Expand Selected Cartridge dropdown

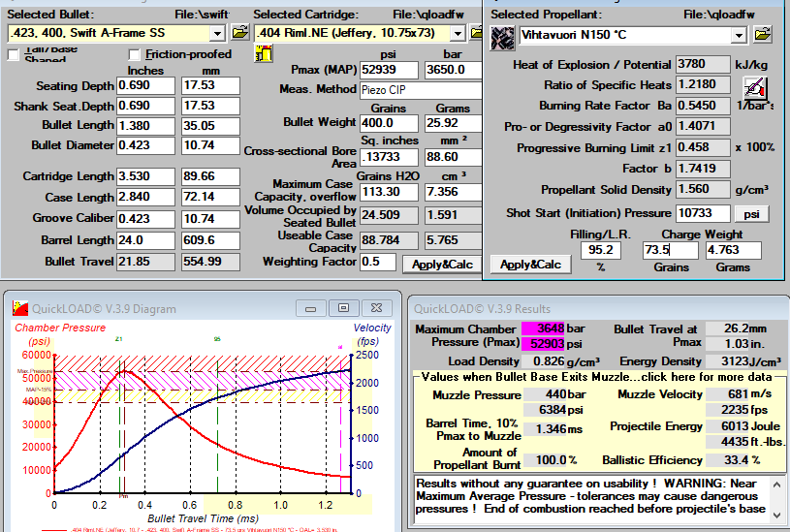tap(458, 34)
